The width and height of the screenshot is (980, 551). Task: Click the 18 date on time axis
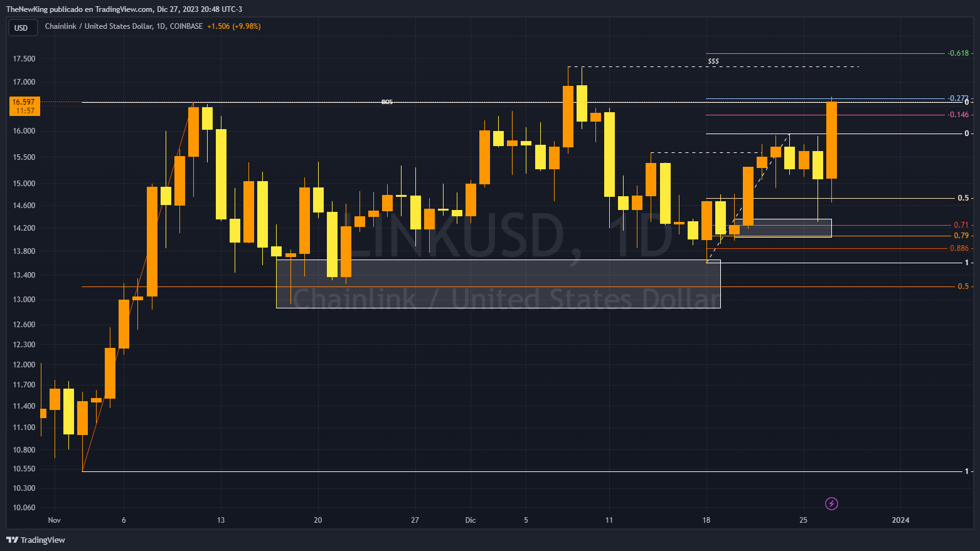click(706, 520)
